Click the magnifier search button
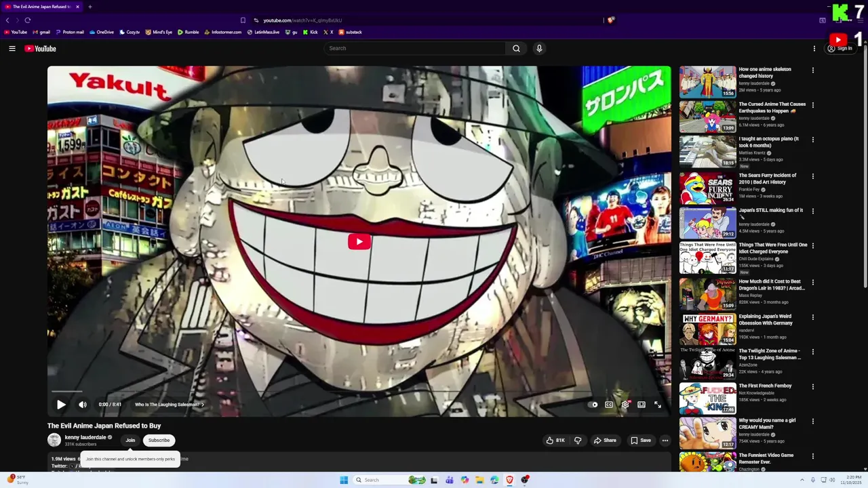The height and width of the screenshot is (488, 868). point(516,48)
